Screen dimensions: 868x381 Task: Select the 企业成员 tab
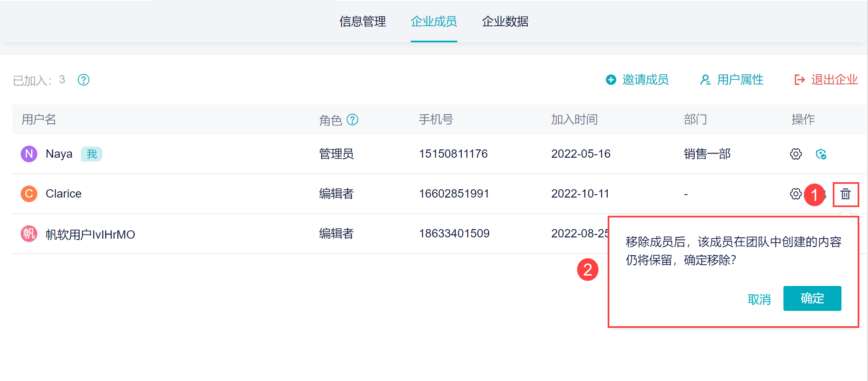pyautogui.click(x=434, y=22)
